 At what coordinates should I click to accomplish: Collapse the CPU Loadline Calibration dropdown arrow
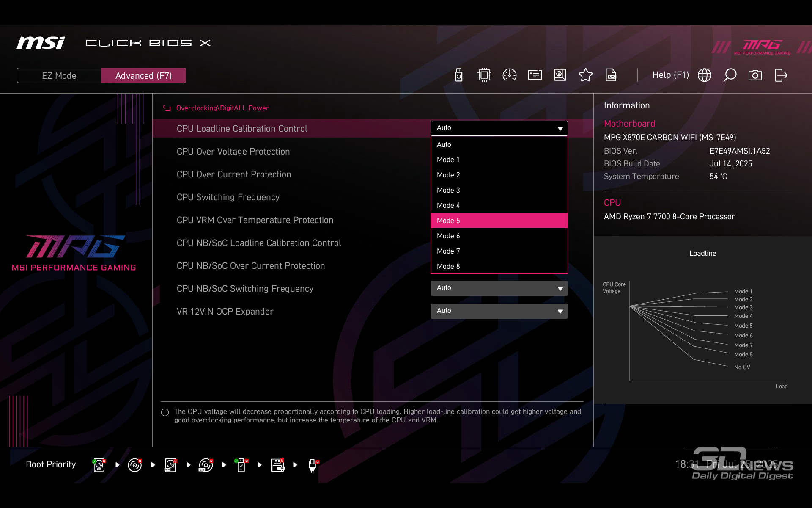[x=560, y=128]
